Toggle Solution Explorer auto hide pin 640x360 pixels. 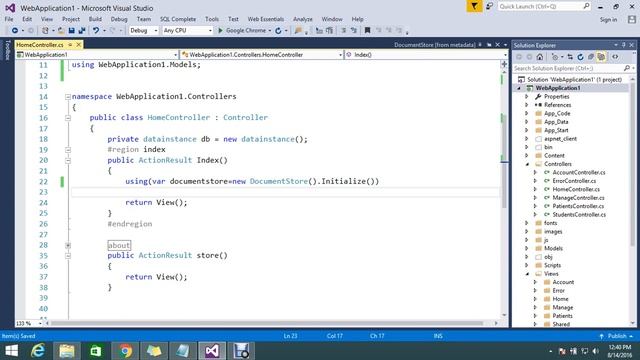click(624, 45)
